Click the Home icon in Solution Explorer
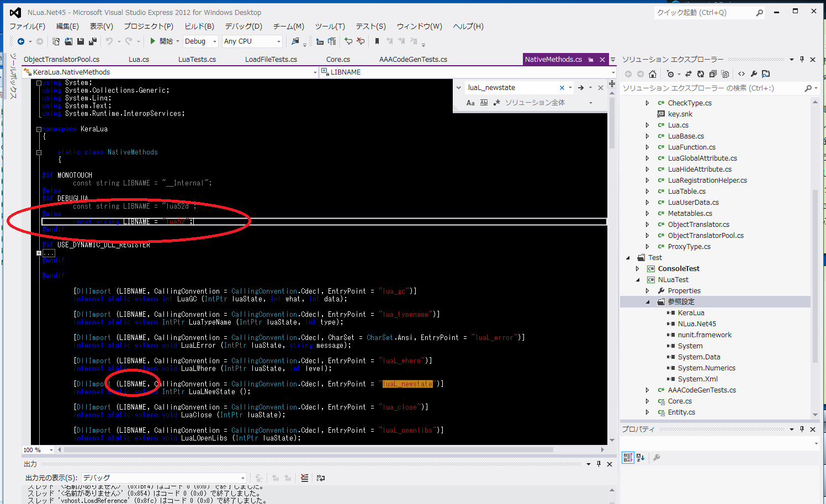Image resolution: width=826 pixels, height=504 pixels. 653,74
